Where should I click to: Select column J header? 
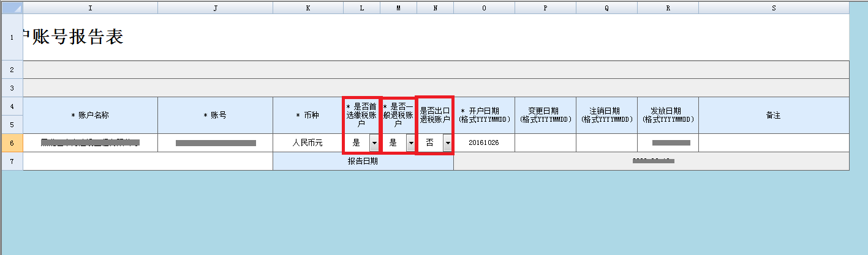(x=215, y=8)
